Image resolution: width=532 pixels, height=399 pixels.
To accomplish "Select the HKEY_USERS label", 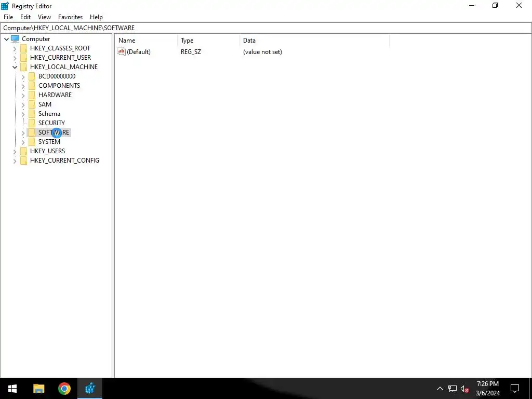I will point(47,151).
